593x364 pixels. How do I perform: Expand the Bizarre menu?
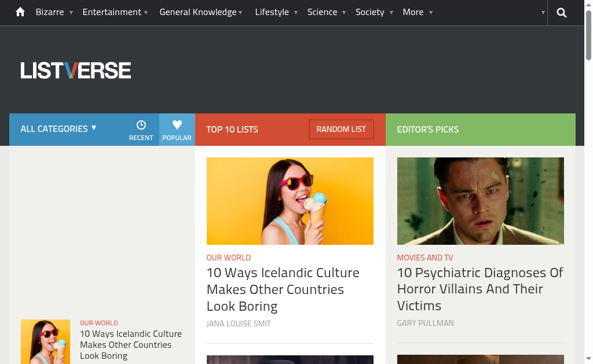pos(54,12)
